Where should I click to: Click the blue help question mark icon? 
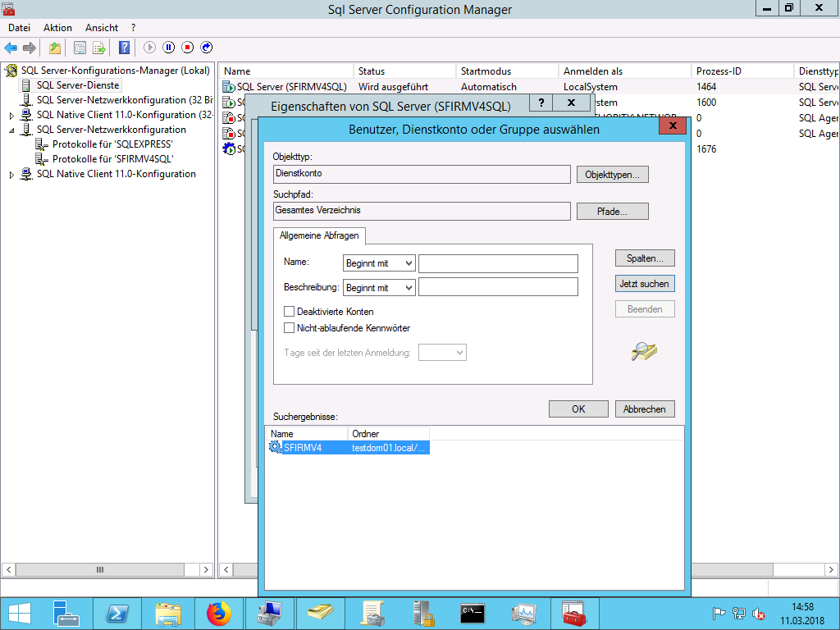[125, 48]
